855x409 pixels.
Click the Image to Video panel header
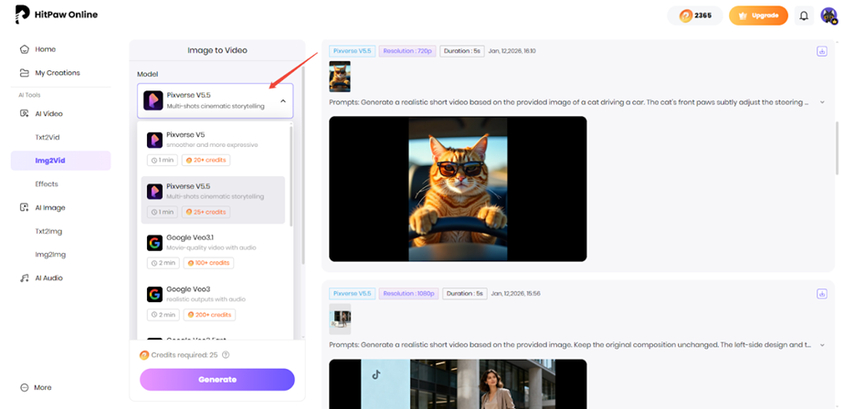pyautogui.click(x=217, y=50)
